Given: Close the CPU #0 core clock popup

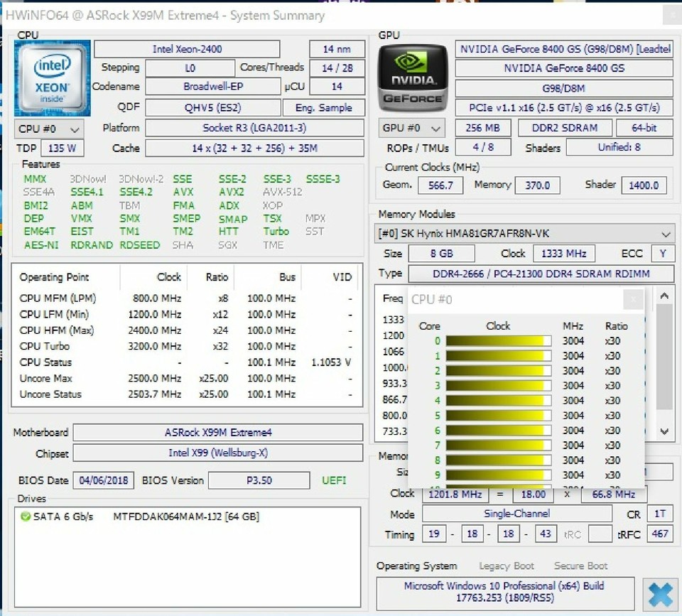Looking at the screenshot, I should [633, 299].
